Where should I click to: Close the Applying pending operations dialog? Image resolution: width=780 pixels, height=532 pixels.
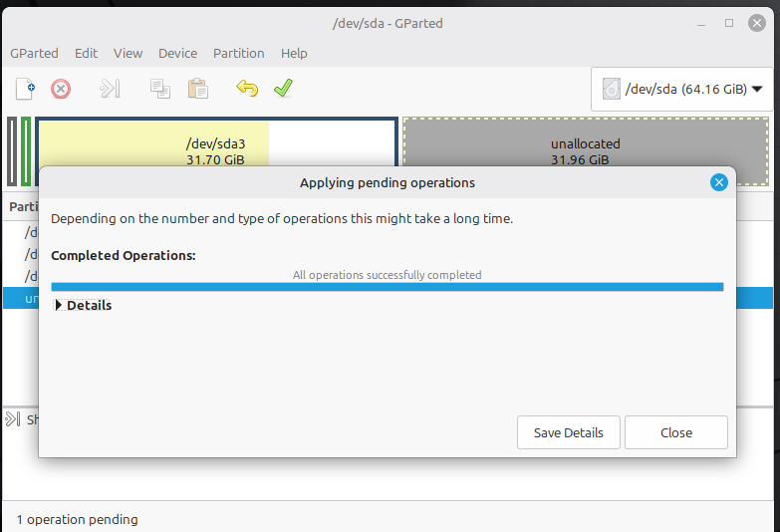719,182
